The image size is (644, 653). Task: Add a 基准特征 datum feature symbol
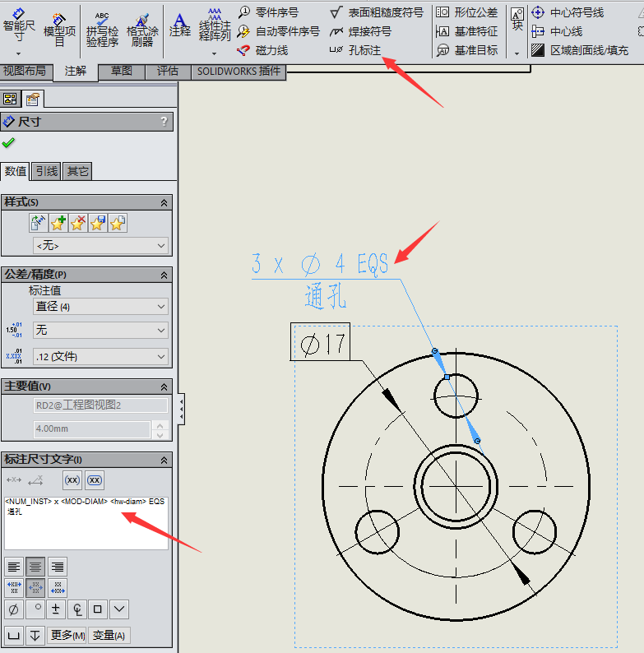[x=466, y=31]
